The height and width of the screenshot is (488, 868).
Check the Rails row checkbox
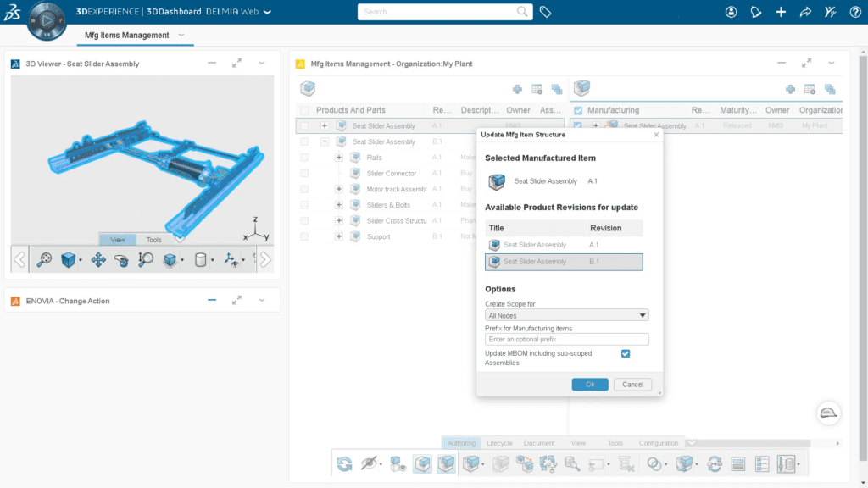click(x=304, y=158)
